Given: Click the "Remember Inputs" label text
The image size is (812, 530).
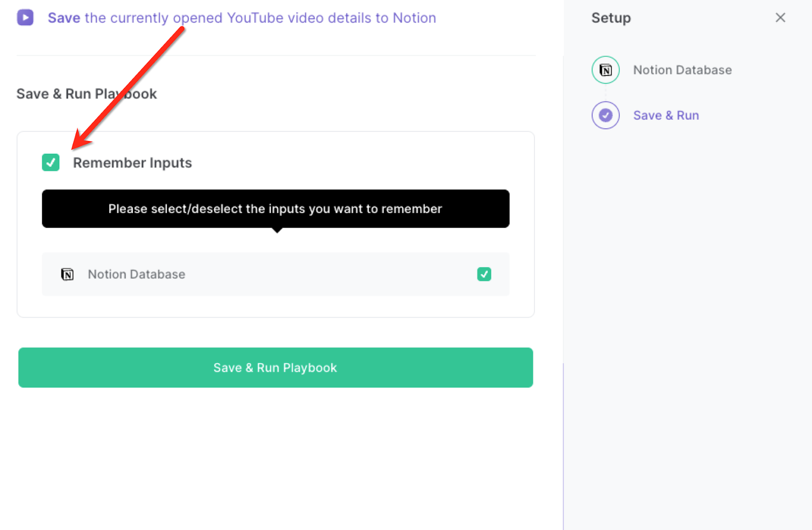Looking at the screenshot, I should tap(132, 162).
